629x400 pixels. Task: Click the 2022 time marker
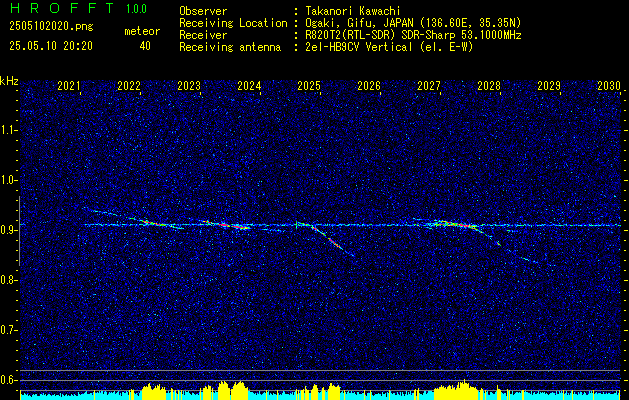click(129, 86)
